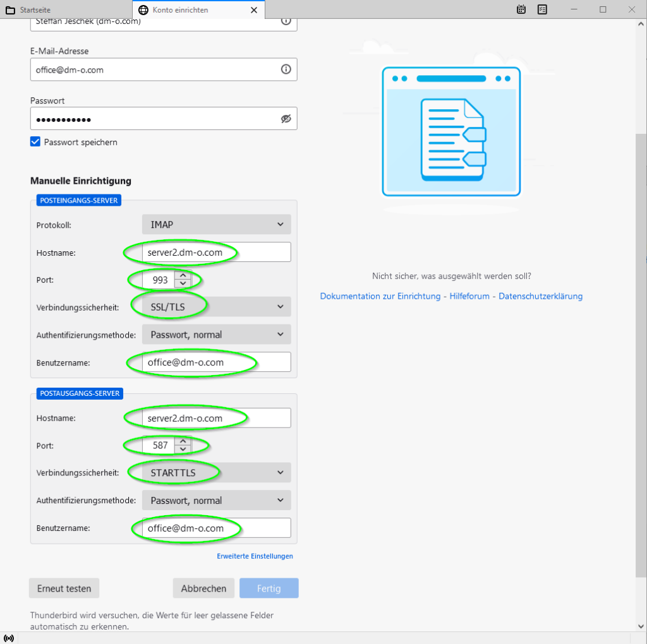
Task: Toggle password visibility with the eye icon
Action: click(x=286, y=119)
